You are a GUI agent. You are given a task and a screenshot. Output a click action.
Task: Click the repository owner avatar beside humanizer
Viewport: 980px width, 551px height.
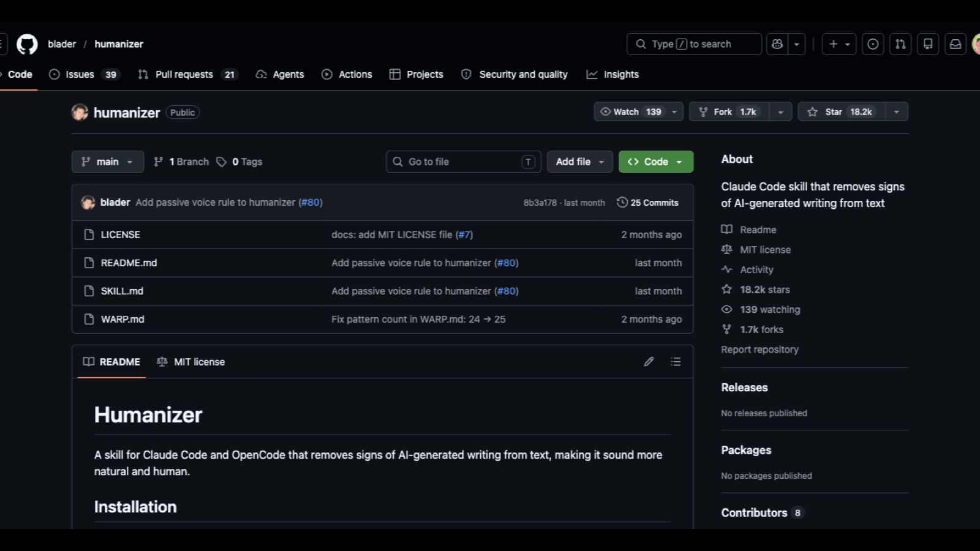coord(80,112)
